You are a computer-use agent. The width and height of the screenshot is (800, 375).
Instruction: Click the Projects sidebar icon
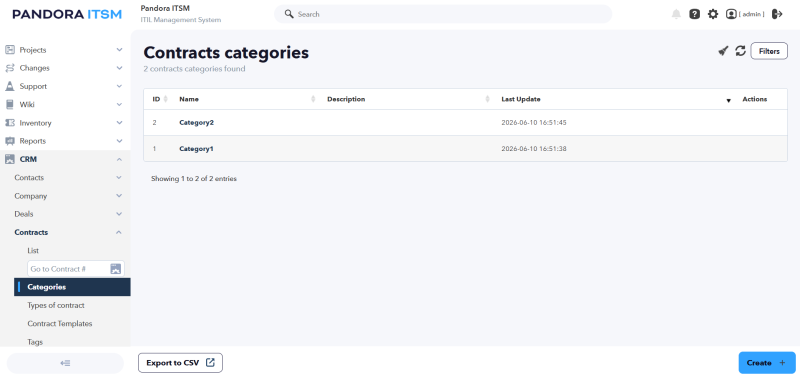[x=10, y=50]
